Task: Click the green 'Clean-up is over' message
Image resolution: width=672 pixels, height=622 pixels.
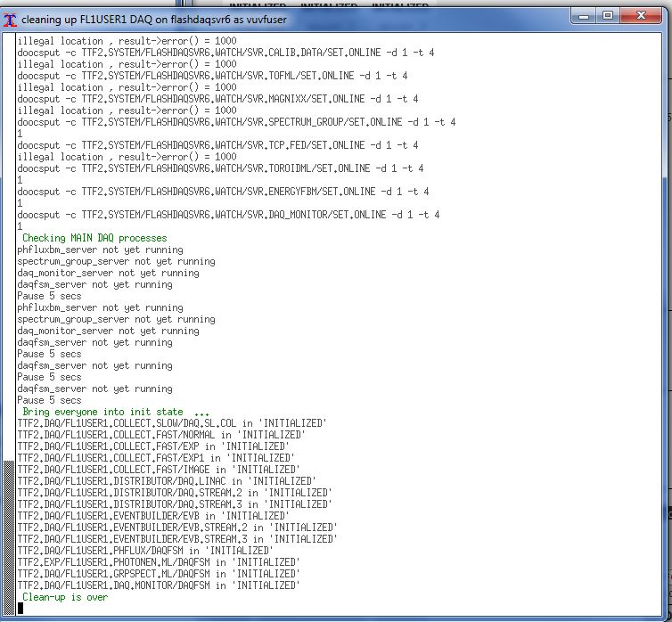Action: (x=65, y=597)
